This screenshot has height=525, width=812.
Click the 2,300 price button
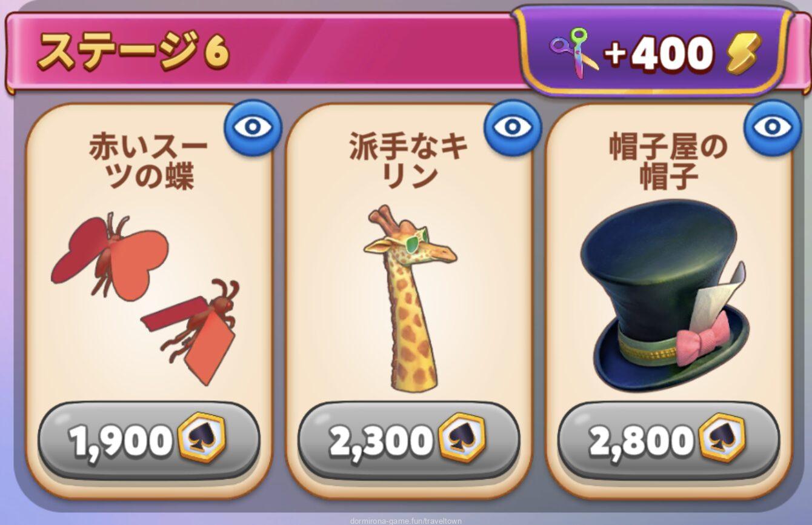pos(408,439)
